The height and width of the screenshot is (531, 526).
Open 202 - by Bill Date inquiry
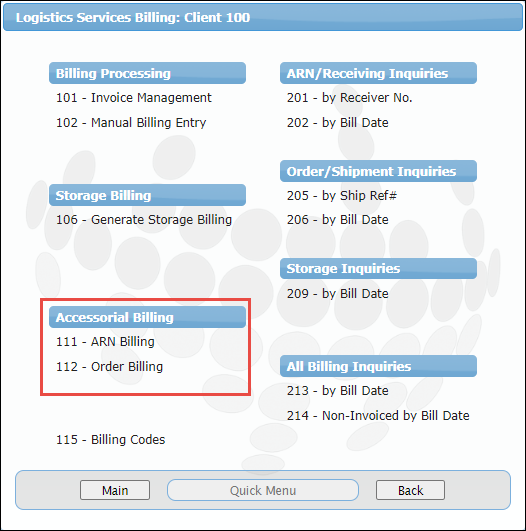click(337, 123)
